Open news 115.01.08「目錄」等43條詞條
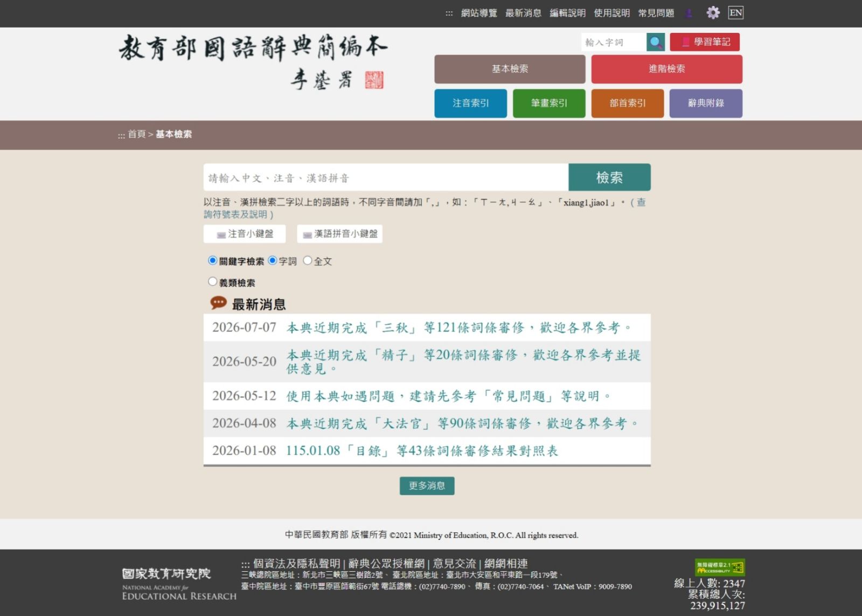Image resolution: width=862 pixels, height=616 pixels. click(x=422, y=451)
